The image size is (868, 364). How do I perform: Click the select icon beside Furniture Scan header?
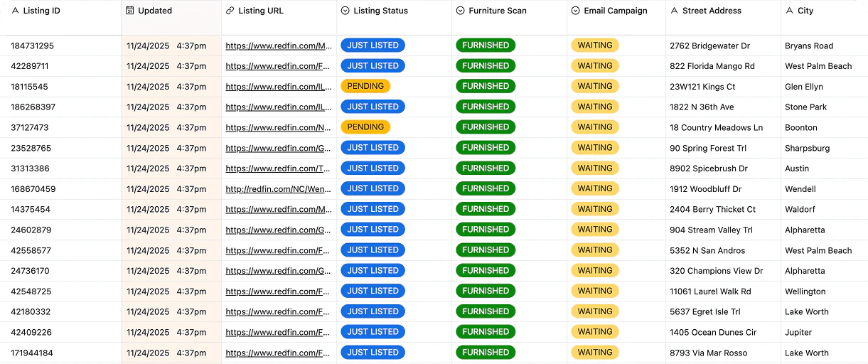pos(460,11)
